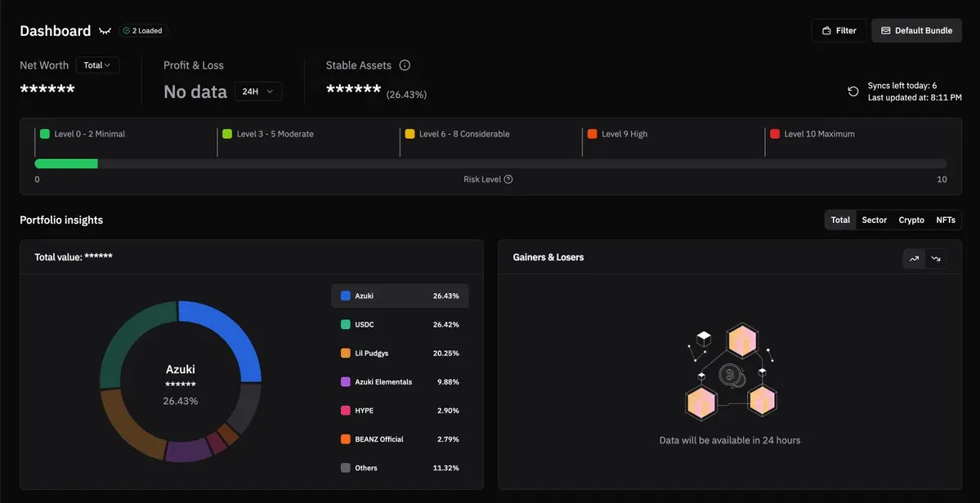Screen dimensions: 980x503
Task: Click the Level 3 - 5 Moderate marker
Action: pyautogui.click(x=227, y=134)
